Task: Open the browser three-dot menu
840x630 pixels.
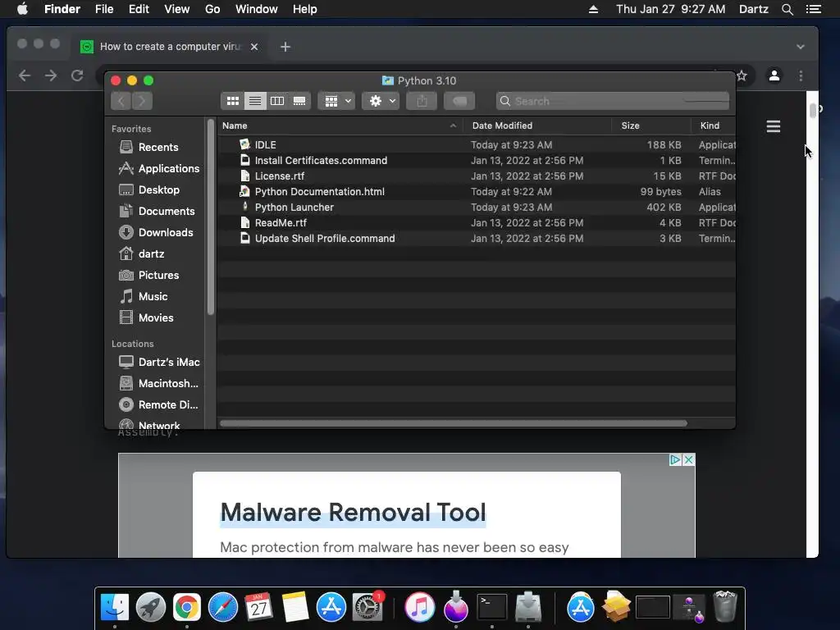Action: 801,75
